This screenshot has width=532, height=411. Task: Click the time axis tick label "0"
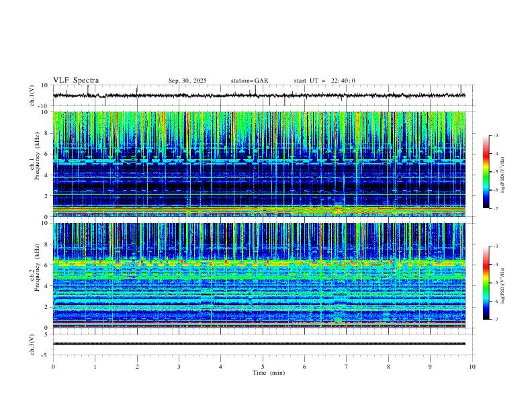tap(53, 367)
